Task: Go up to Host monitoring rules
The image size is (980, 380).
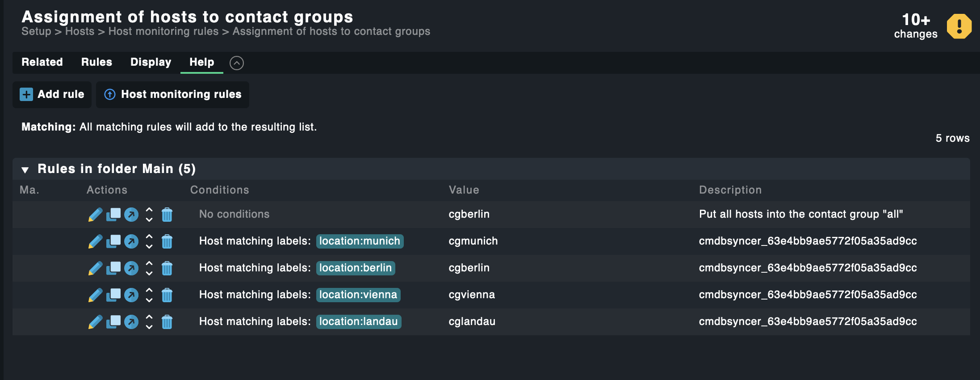Action: (173, 94)
